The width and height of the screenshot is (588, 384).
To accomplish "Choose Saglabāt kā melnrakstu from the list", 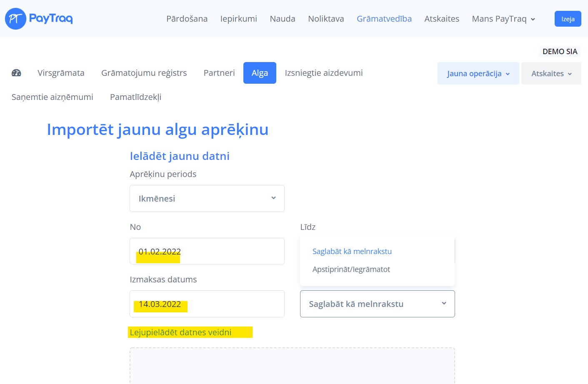I will pyautogui.click(x=352, y=251).
